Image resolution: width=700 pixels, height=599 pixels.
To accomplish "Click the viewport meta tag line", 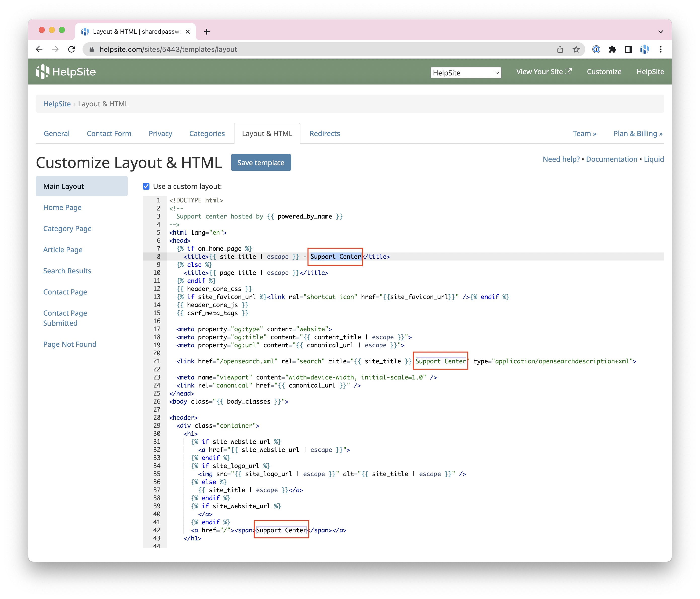I will point(307,377).
